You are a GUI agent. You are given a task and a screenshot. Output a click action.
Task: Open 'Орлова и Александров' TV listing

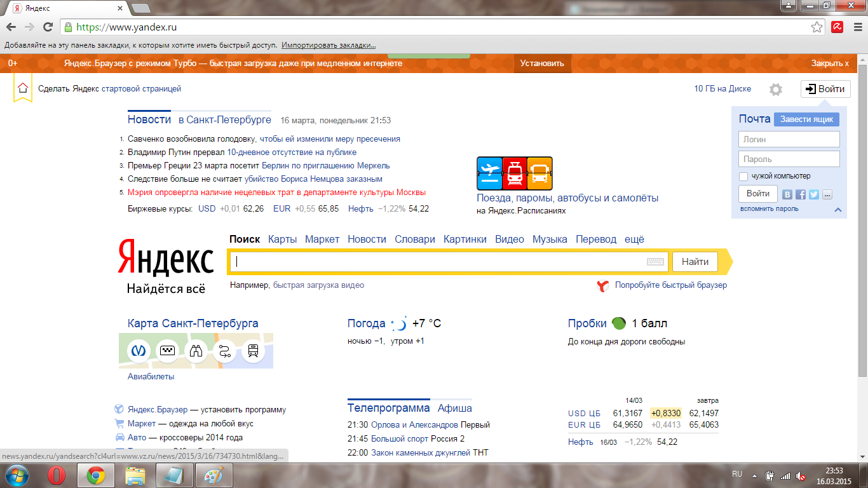point(414,425)
